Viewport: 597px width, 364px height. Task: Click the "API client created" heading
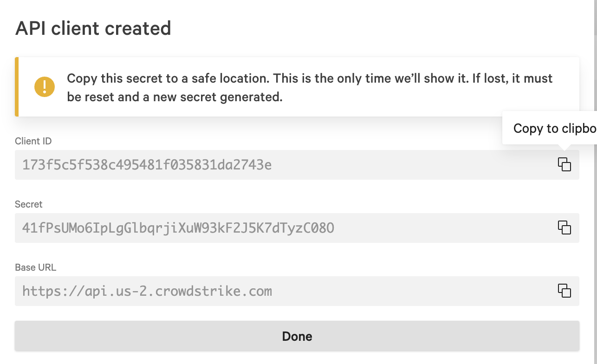coord(93,28)
